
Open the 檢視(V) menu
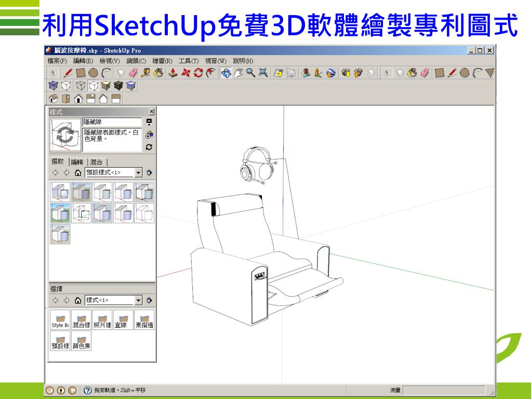pyautogui.click(x=110, y=61)
